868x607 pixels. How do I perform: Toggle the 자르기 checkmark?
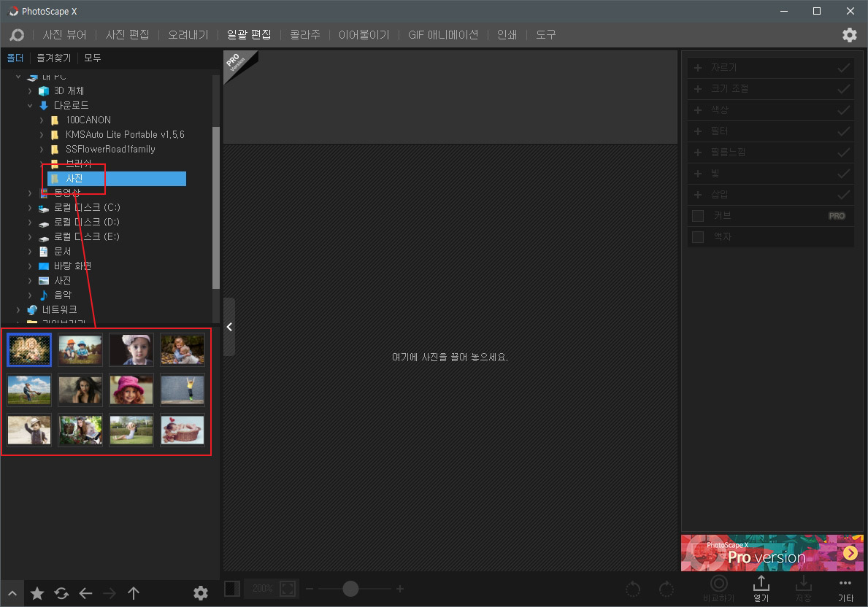click(x=843, y=68)
